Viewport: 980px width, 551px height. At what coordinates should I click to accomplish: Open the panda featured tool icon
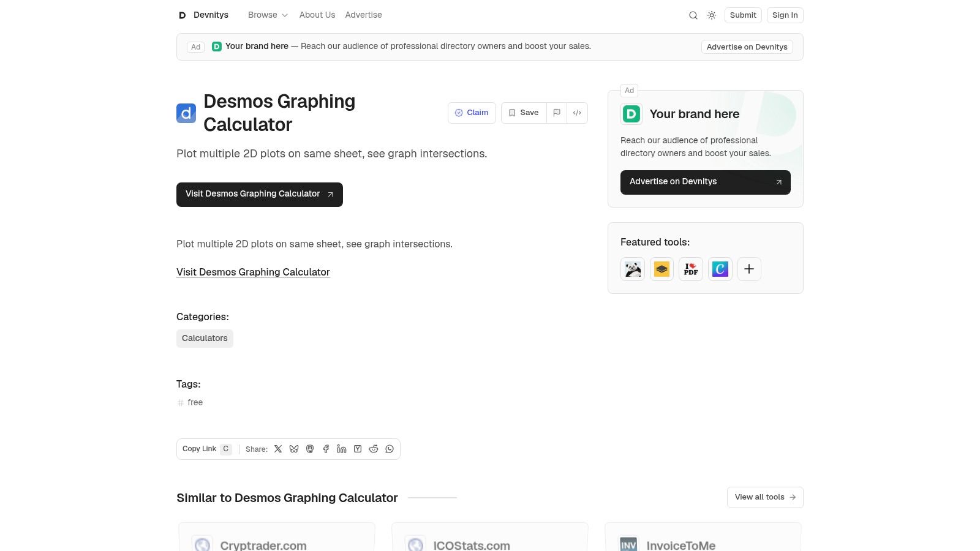click(x=633, y=269)
